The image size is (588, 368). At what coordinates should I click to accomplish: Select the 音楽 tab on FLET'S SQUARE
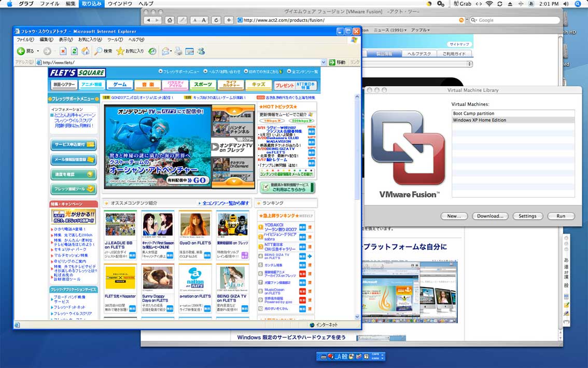click(148, 85)
